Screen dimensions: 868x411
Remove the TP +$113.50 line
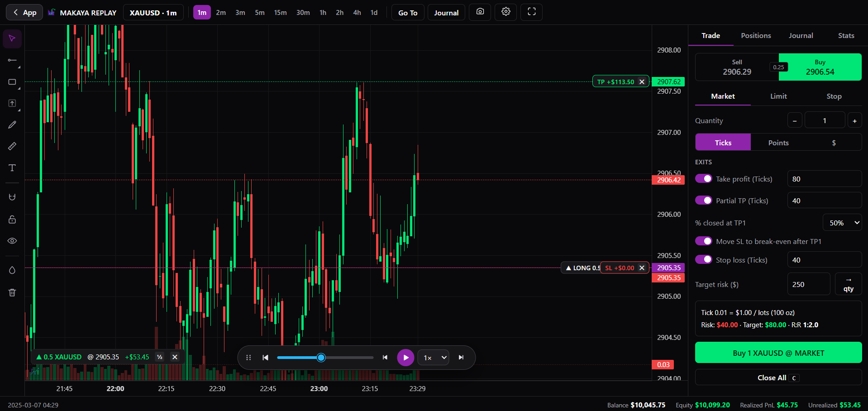click(642, 82)
